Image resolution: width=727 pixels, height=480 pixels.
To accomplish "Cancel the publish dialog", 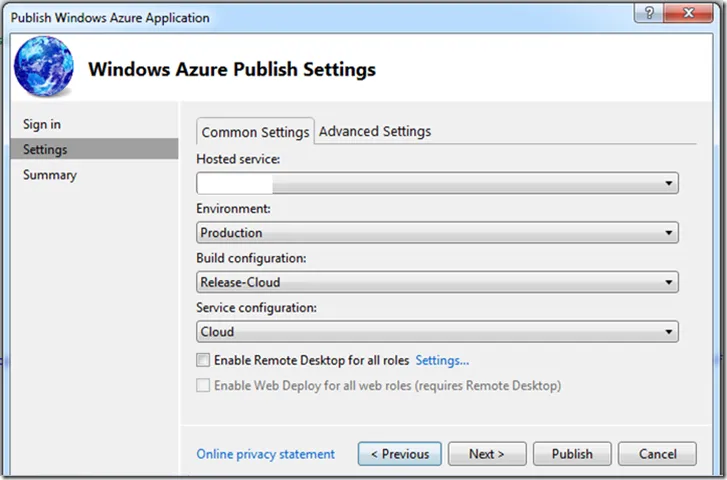I will [657, 454].
